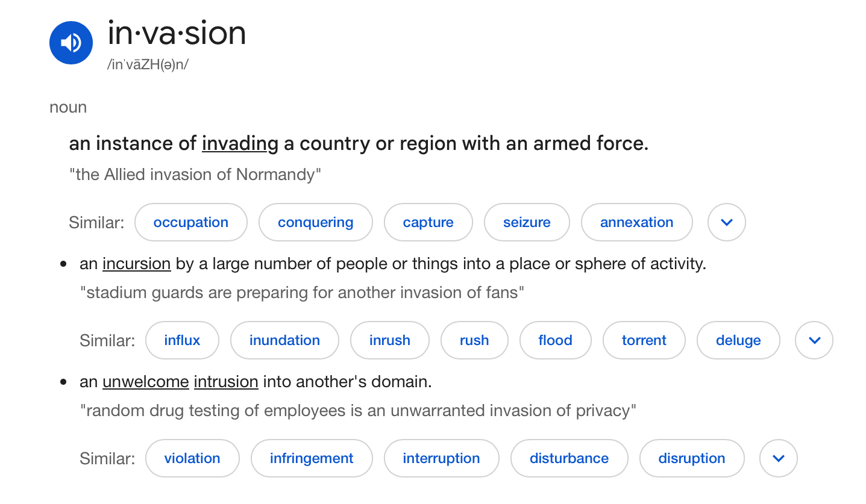Open the capture synonym
The width and height of the screenshot is (866, 504).
click(x=428, y=222)
